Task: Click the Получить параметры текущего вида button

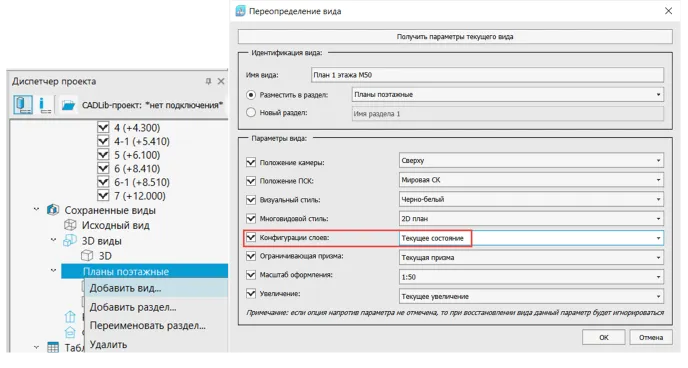Action: 455,37
